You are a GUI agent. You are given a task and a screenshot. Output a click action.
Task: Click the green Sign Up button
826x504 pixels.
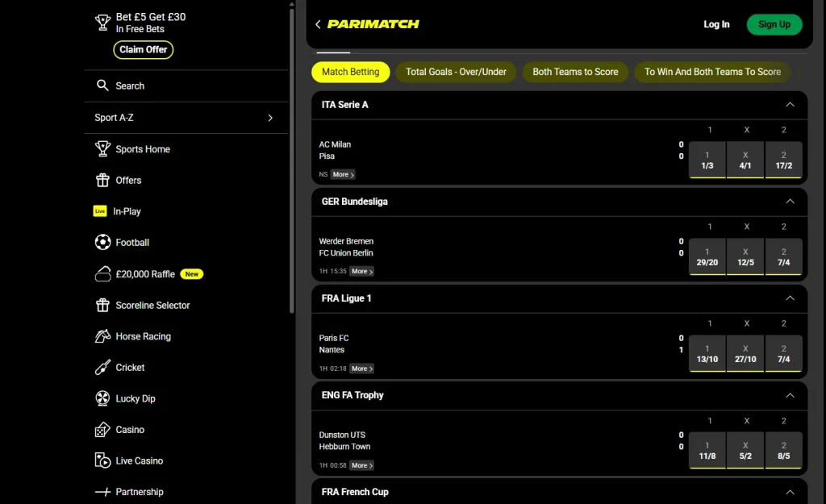pos(774,24)
